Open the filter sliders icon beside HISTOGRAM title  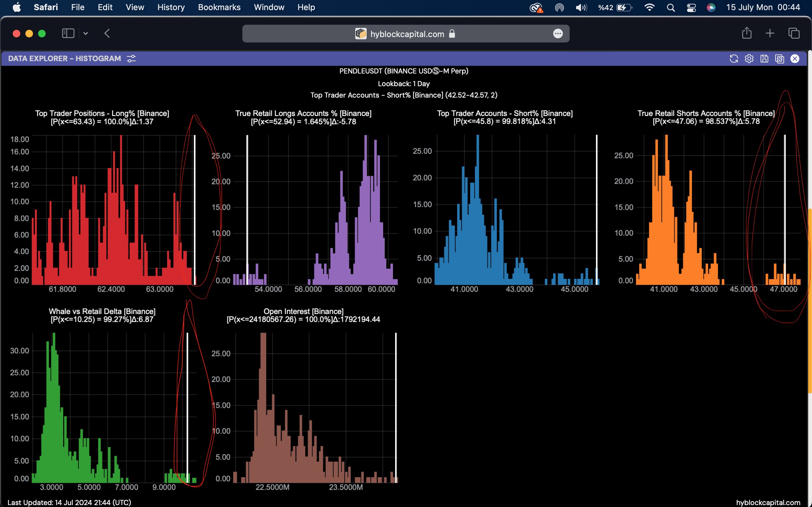[x=131, y=59]
